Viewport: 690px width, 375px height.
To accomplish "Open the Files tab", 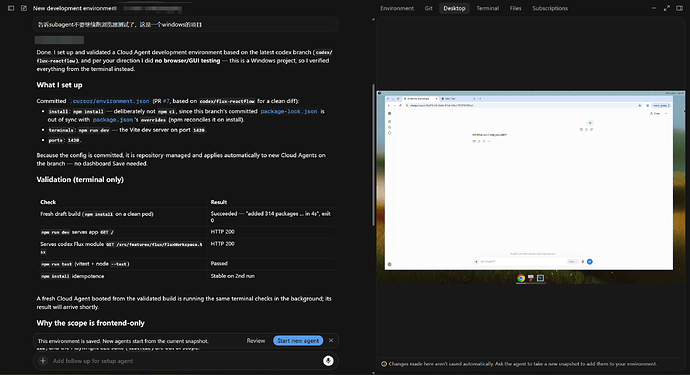I will pos(515,8).
